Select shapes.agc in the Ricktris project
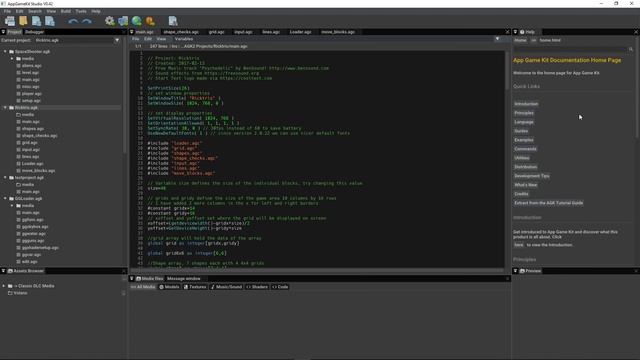Screen dimensions: 640x360 click(x=33, y=129)
